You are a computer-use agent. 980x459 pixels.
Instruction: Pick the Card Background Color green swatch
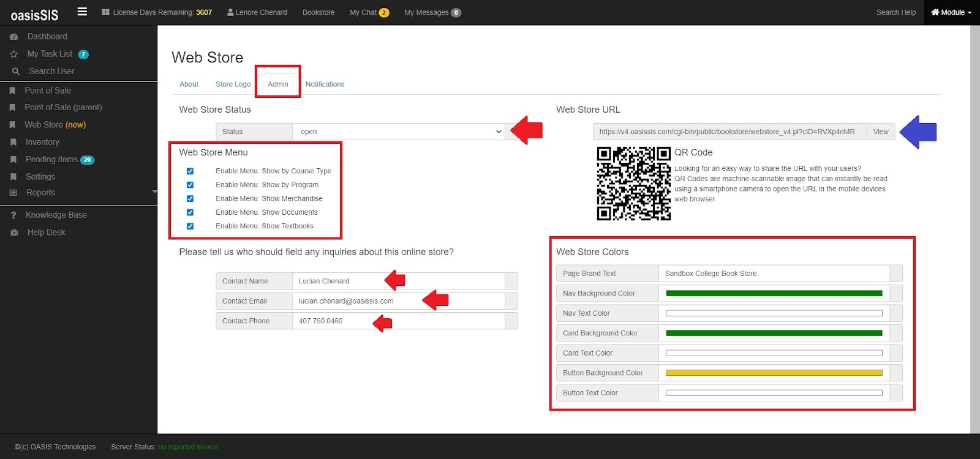point(774,333)
